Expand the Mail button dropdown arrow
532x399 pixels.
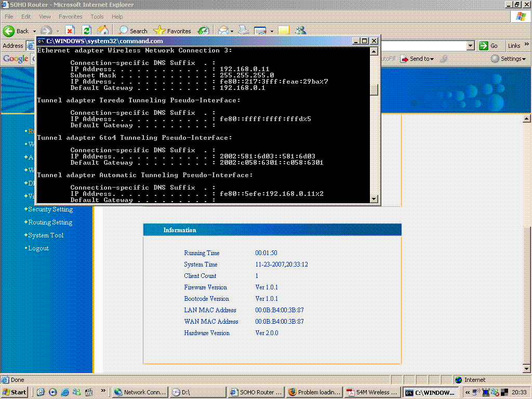232,31
